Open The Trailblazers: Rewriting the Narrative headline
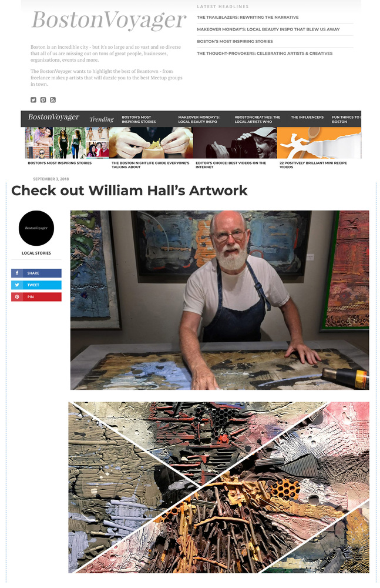The height and width of the screenshot is (588, 380). click(x=248, y=17)
